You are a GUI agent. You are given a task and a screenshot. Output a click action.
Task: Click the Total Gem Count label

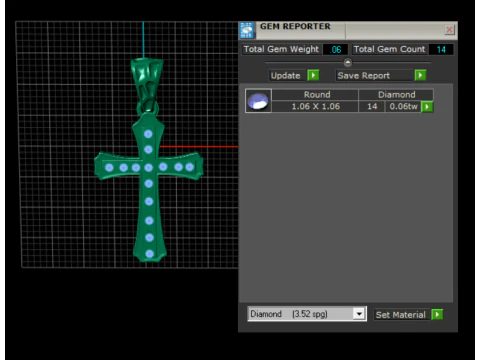389,49
